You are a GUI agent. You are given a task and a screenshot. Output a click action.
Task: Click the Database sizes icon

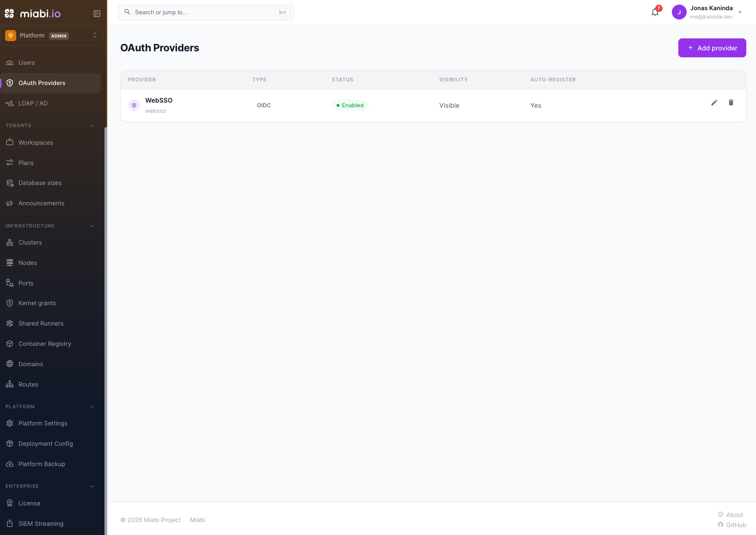10,183
